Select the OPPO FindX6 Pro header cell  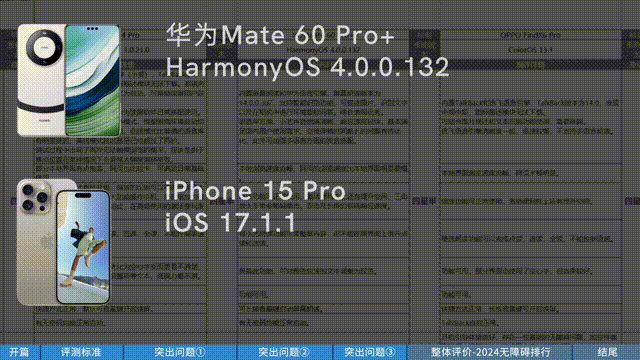pyautogui.click(x=530, y=35)
